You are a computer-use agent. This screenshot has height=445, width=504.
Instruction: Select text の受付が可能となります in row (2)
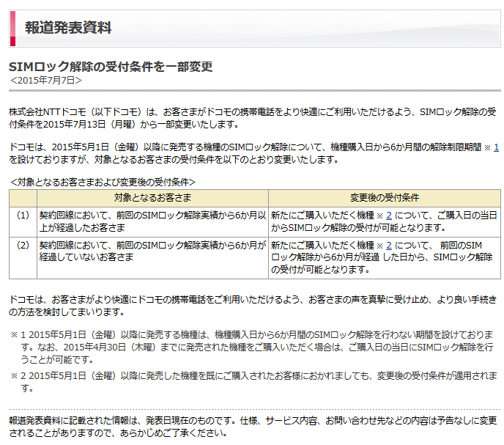(321, 270)
